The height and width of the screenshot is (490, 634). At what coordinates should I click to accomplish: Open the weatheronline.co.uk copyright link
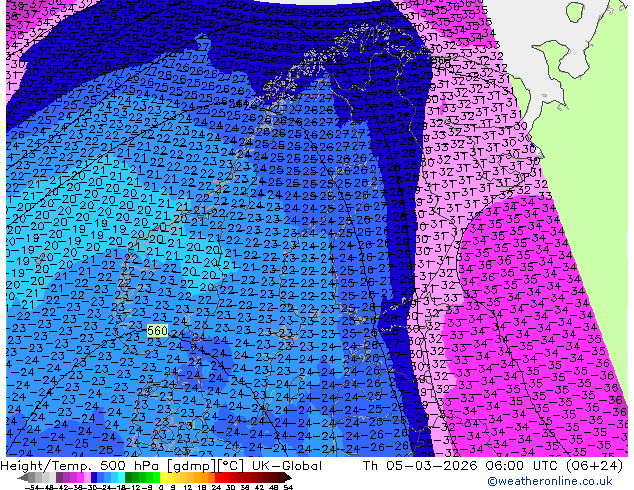(x=549, y=481)
